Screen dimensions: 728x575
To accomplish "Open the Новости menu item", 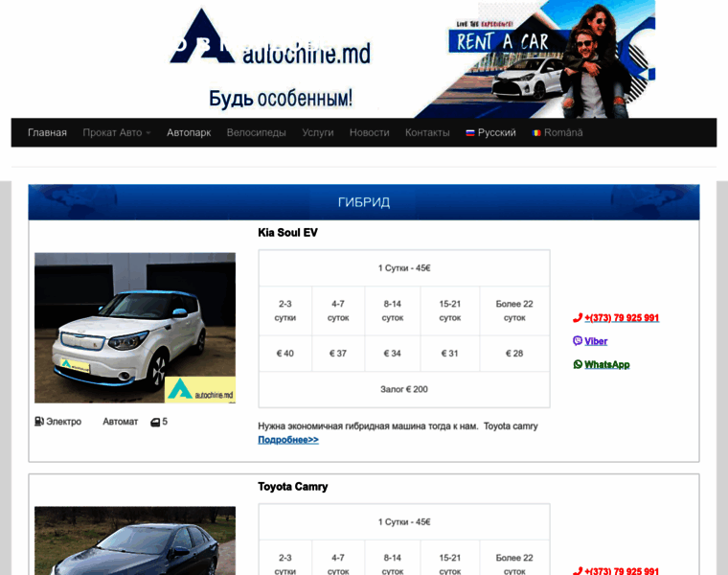I will tap(370, 133).
